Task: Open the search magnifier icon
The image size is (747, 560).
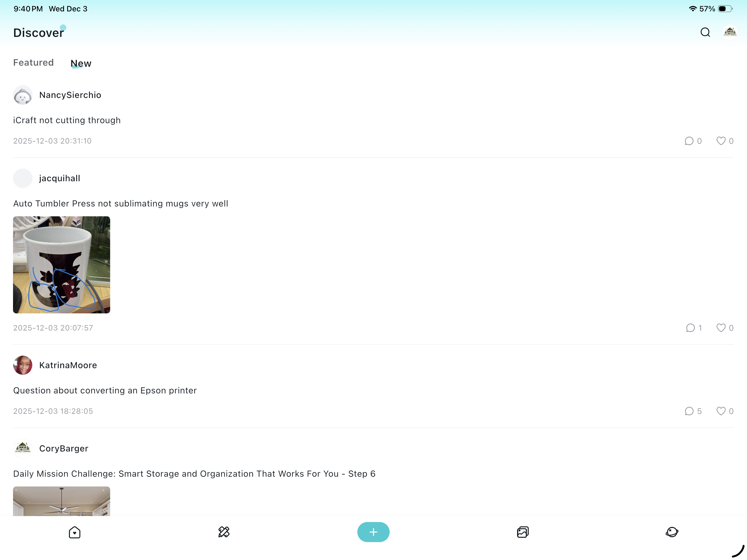Action: tap(705, 32)
